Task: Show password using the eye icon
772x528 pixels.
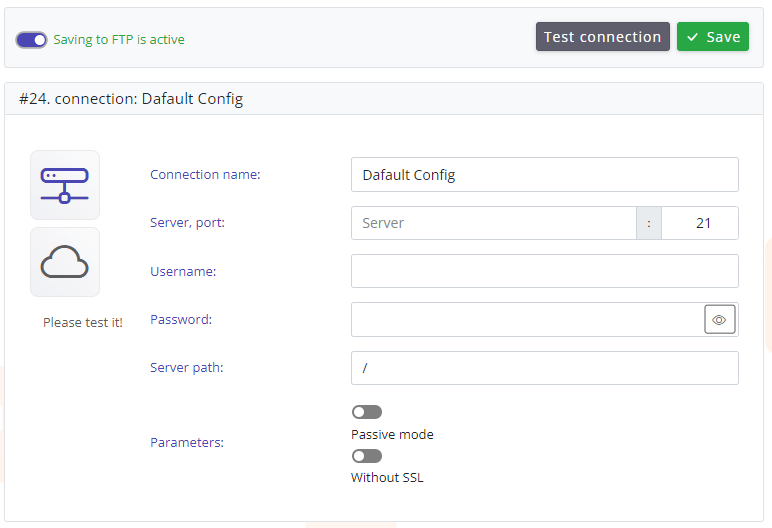Action: [719, 320]
